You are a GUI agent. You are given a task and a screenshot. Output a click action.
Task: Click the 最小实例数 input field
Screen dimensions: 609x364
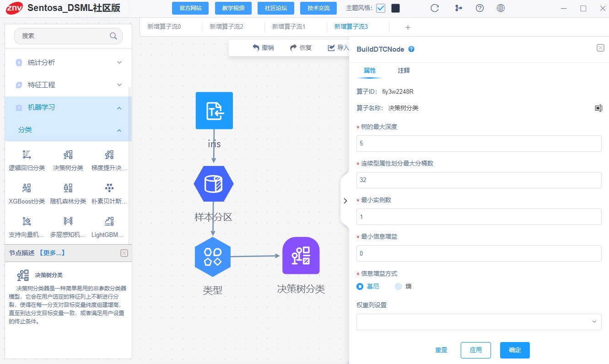479,217
